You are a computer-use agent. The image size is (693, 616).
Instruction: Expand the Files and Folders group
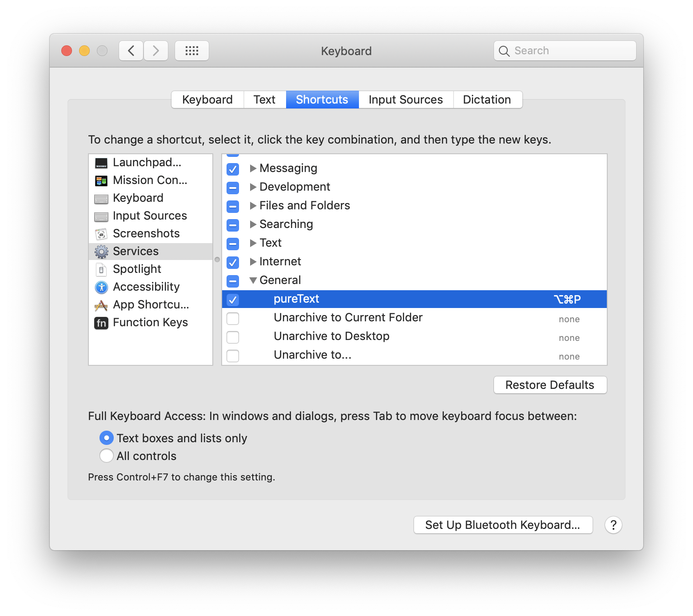pyautogui.click(x=252, y=206)
